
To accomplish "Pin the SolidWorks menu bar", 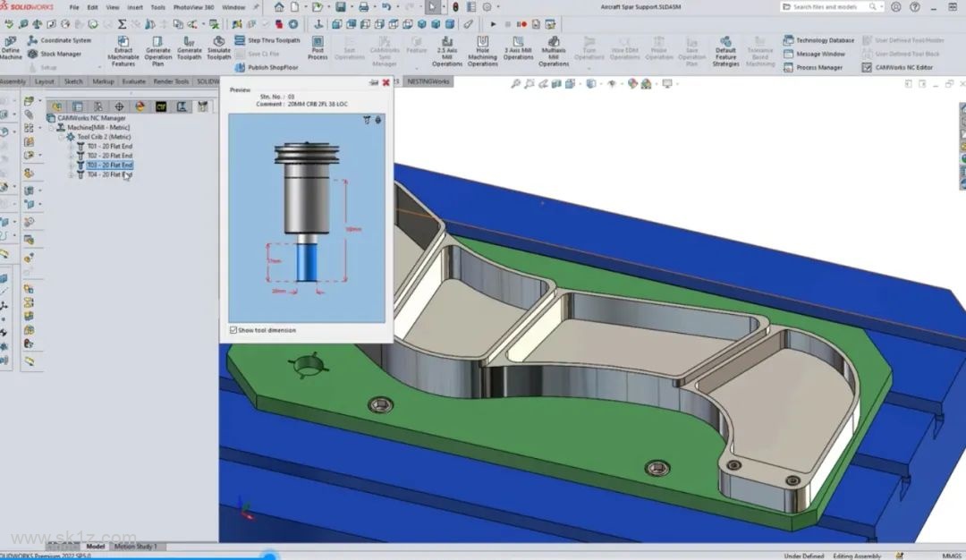I will (257, 7).
